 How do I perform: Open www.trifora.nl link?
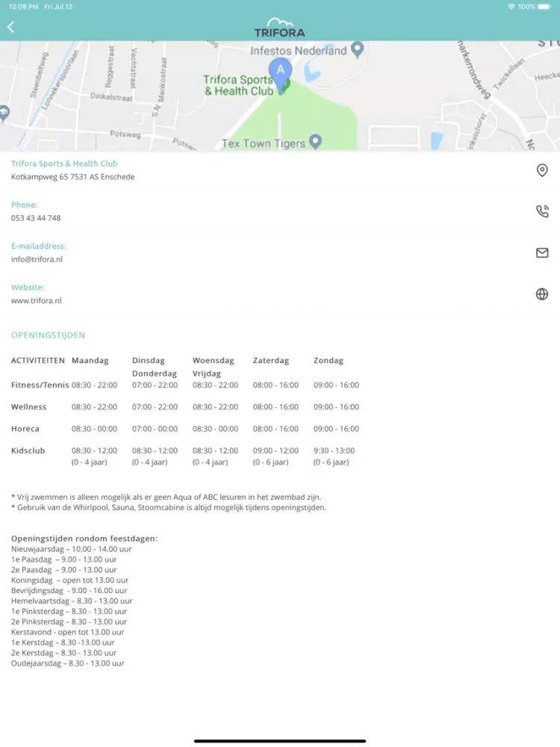coord(36,300)
